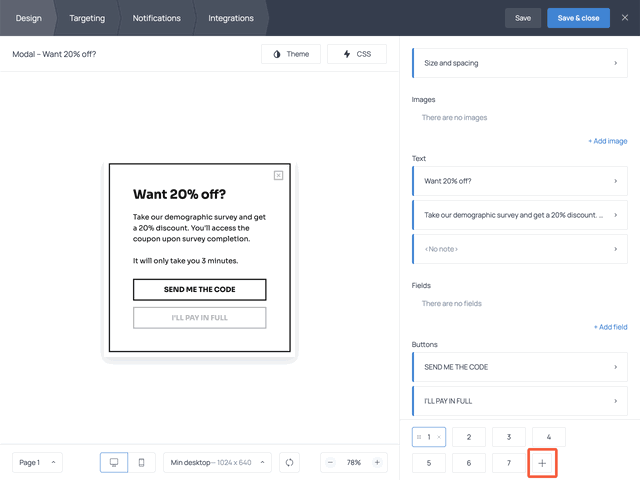Go to the Integrations tab
The height and width of the screenshot is (480, 640).
click(231, 18)
